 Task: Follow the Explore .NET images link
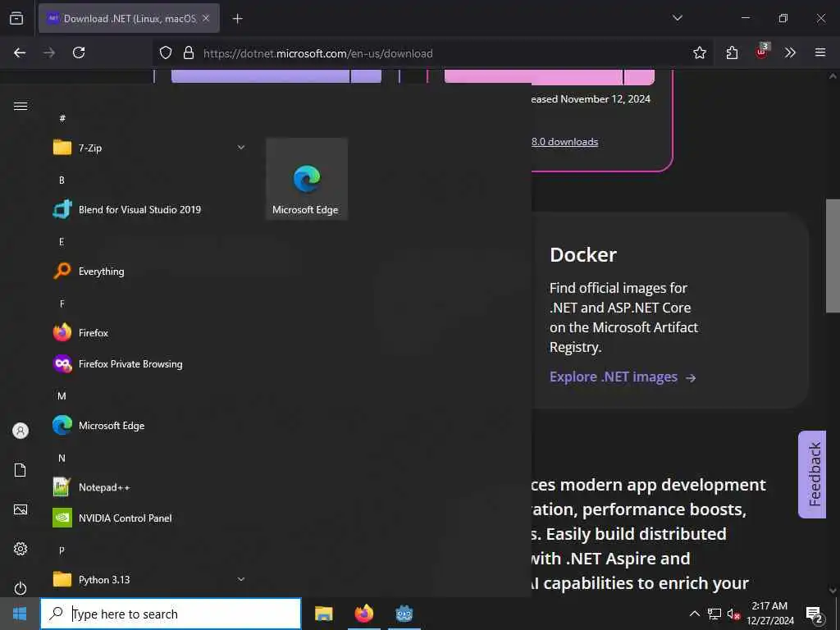623,377
